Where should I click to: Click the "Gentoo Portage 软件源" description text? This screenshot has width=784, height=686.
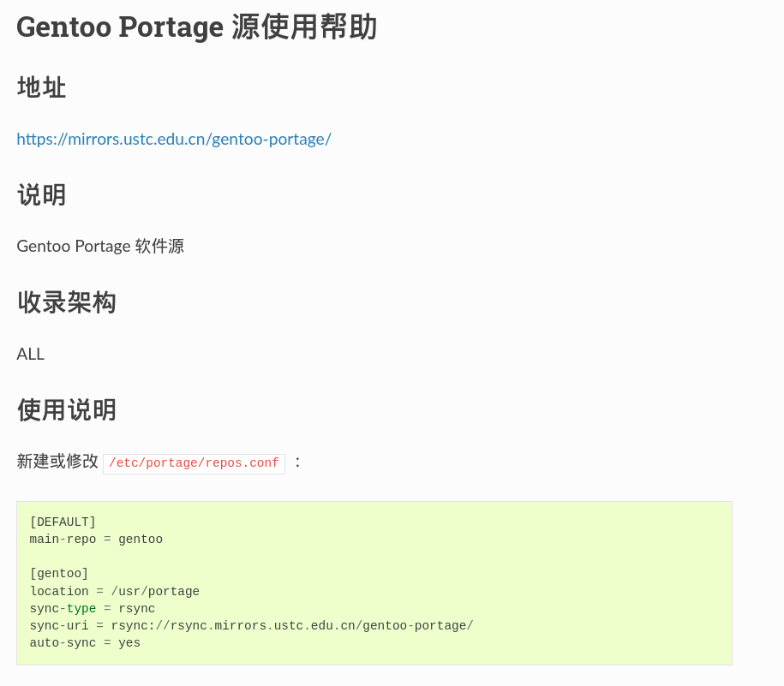[x=100, y=247]
